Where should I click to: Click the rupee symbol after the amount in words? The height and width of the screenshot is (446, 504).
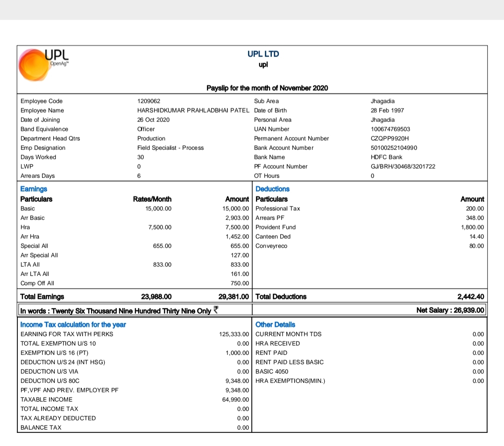pyautogui.click(x=216, y=310)
